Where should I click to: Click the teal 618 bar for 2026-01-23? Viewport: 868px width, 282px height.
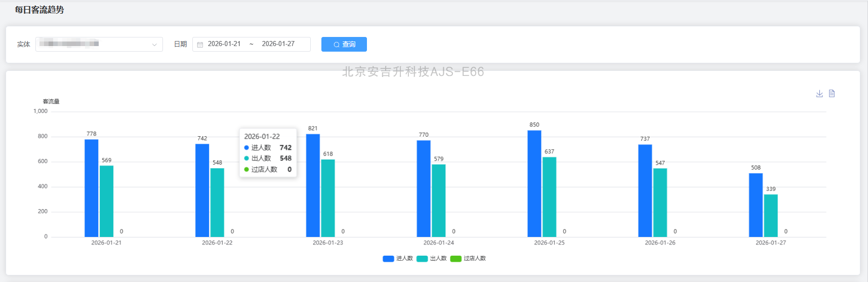327,198
